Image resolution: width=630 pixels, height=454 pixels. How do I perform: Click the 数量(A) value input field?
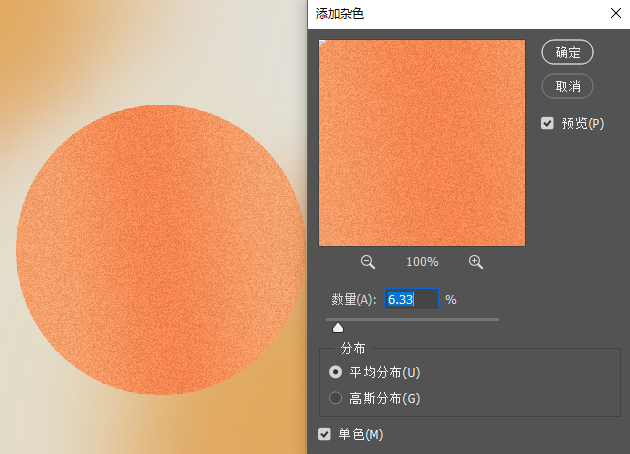tap(411, 299)
